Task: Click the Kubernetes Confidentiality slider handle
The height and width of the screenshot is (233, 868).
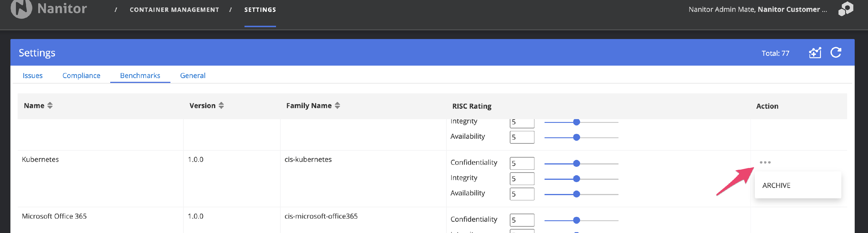Action: coord(577,164)
